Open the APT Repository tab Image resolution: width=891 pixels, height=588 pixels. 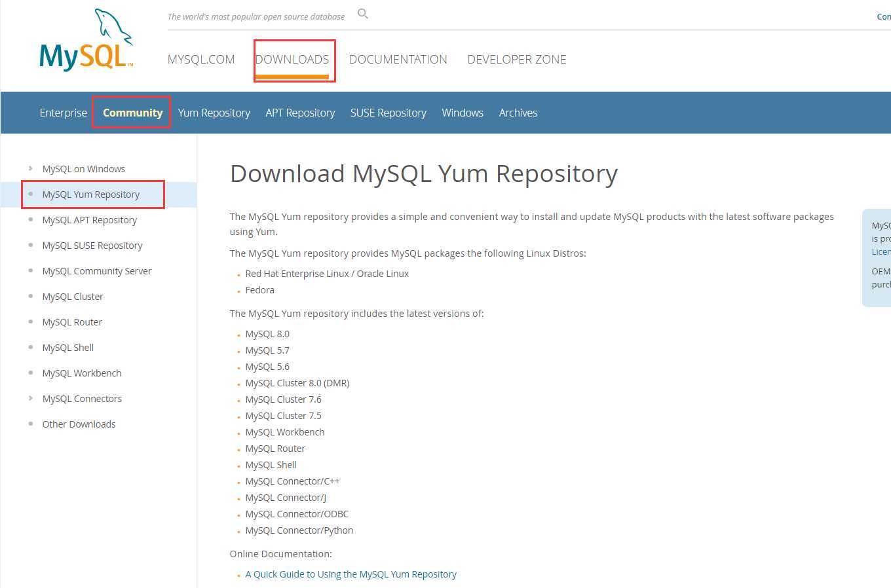pos(300,113)
